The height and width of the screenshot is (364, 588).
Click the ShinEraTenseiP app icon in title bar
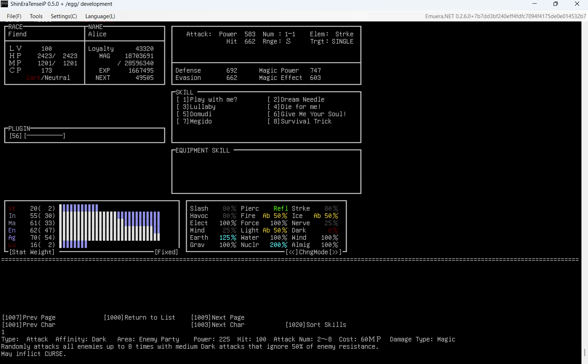tap(4, 4)
